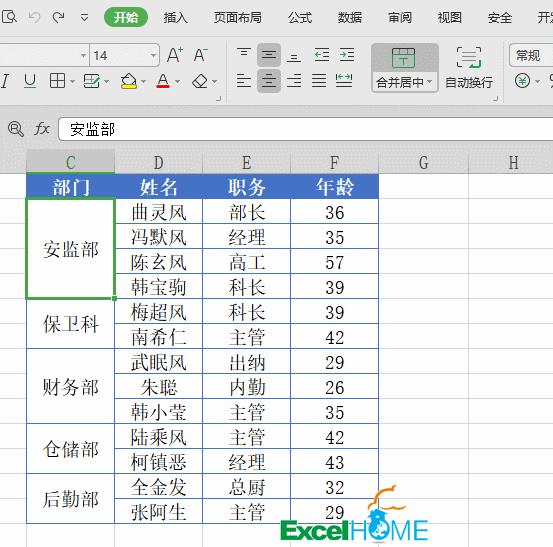Click the distributed alignment icon
This screenshot has height=547, width=553.
coord(344,81)
